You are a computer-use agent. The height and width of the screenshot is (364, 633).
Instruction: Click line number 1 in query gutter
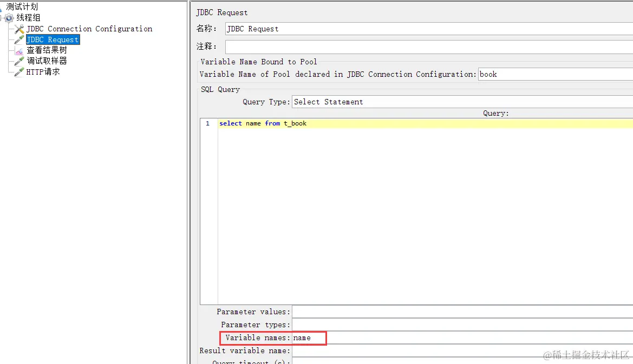[x=207, y=123]
